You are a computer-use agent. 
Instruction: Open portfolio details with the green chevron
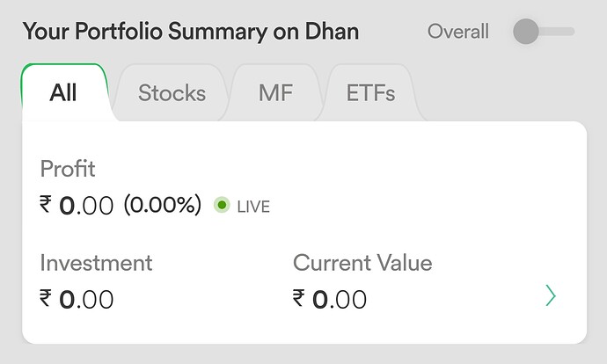[x=551, y=295]
